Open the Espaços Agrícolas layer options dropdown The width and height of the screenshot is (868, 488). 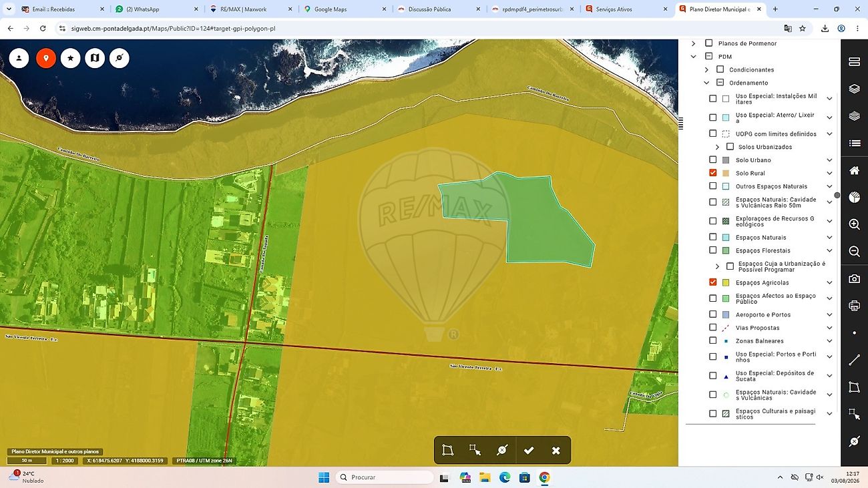click(829, 283)
